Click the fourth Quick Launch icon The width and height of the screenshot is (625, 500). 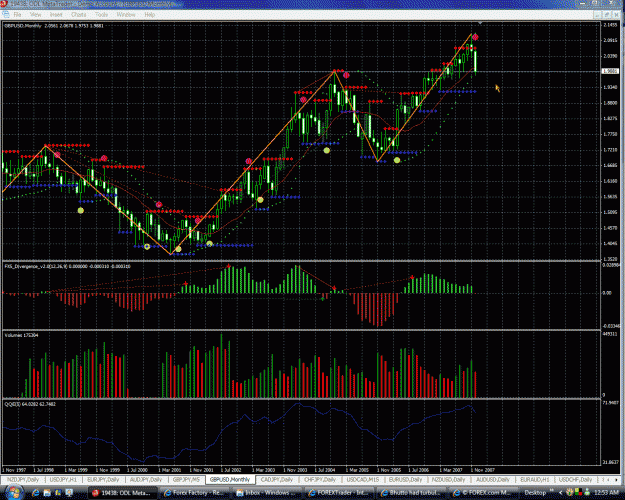[x=69, y=493]
